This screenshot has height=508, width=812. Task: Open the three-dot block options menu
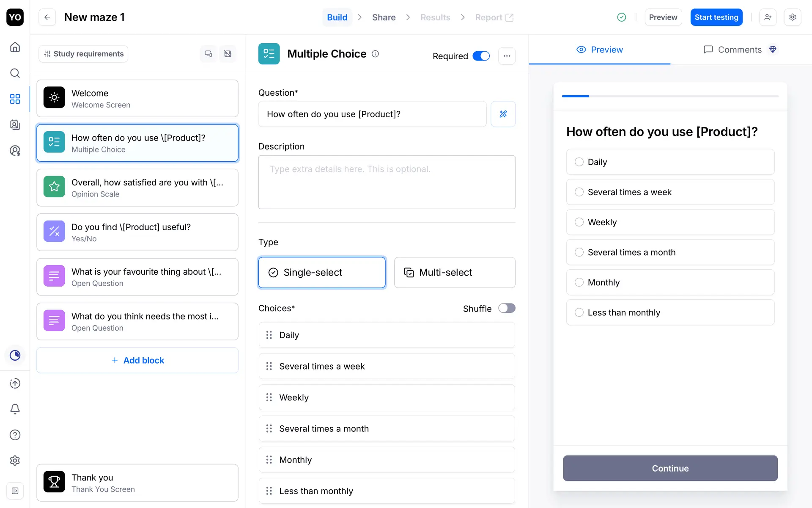[x=507, y=56]
